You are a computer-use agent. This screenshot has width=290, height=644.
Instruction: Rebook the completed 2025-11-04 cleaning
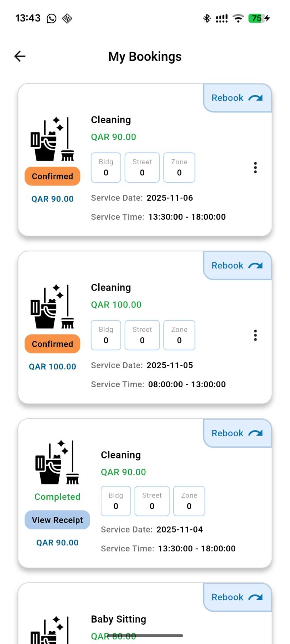point(237,433)
